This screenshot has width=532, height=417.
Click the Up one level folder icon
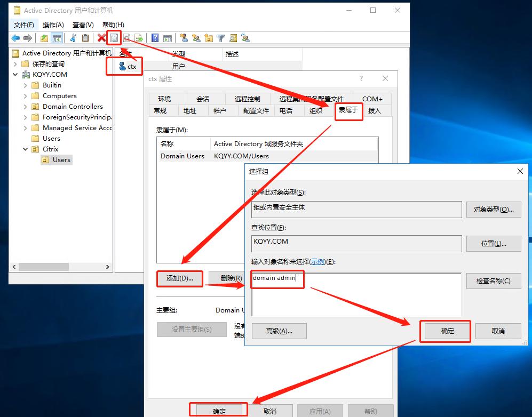(44, 38)
